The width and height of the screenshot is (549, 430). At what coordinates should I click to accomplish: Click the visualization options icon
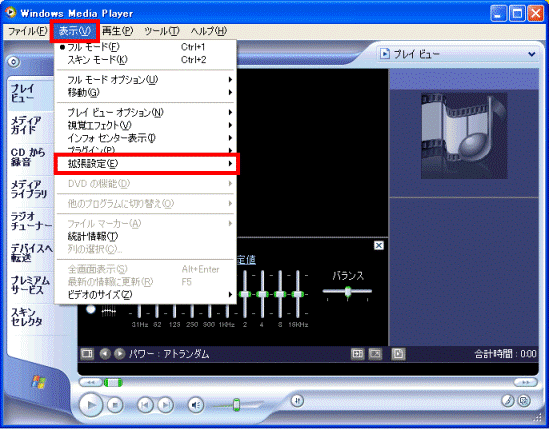pos(87,354)
